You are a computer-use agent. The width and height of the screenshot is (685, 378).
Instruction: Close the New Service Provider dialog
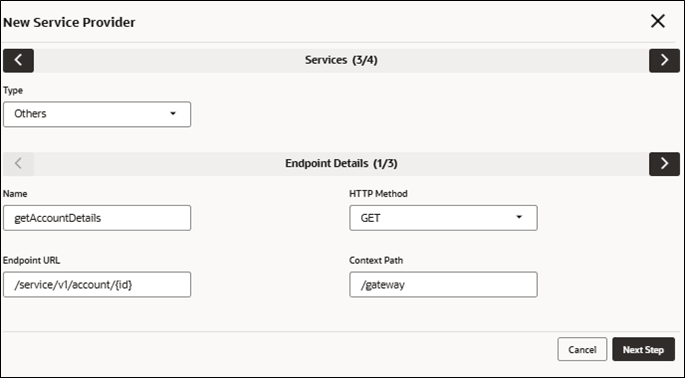click(x=657, y=21)
